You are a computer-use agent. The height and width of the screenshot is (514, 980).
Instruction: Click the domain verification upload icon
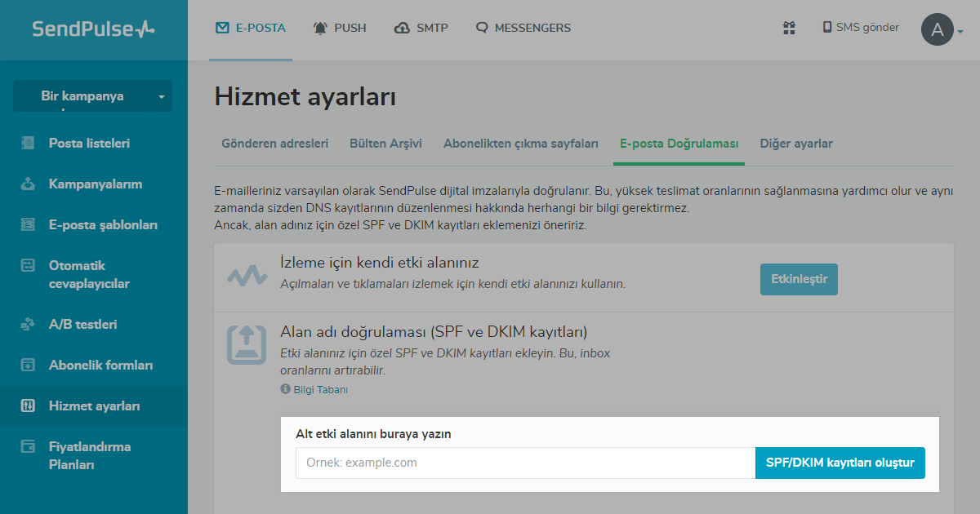click(247, 344)
